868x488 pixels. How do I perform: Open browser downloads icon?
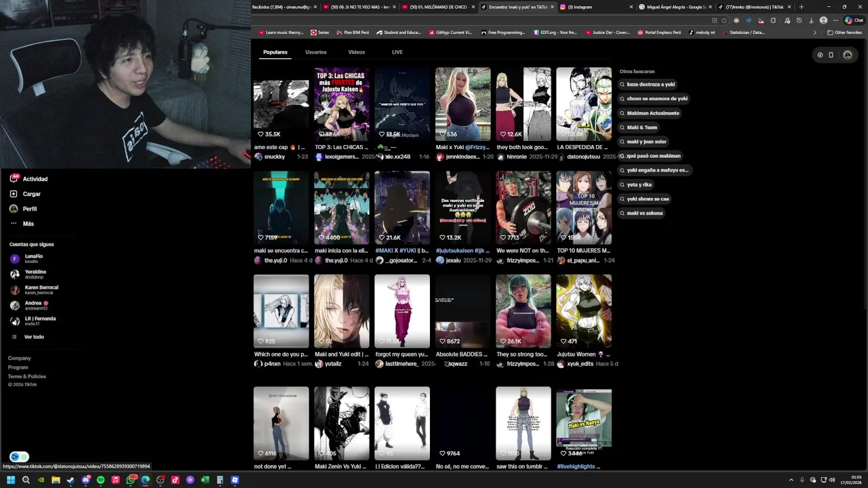click(x=811, y=20)
